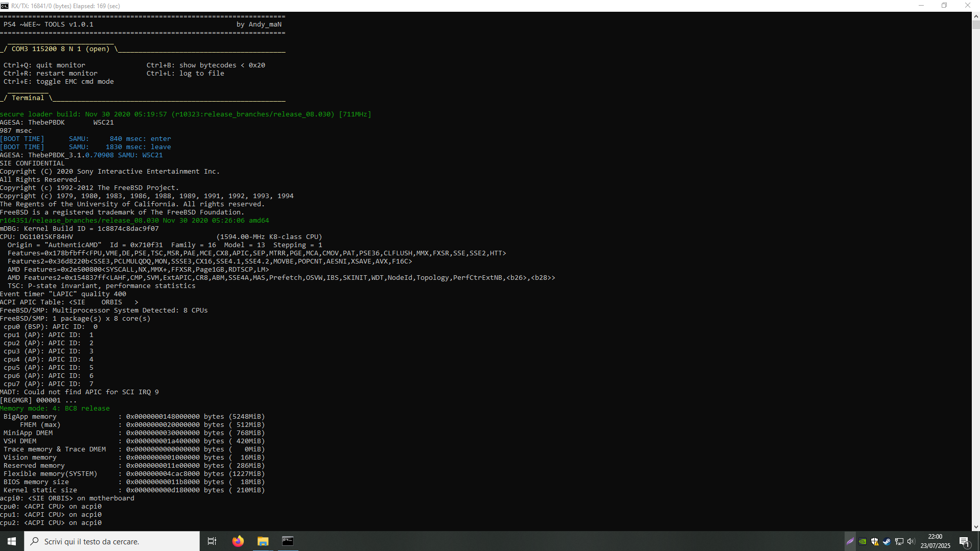Screen dimensions: 980x551
Task: Click the 'Ctrl+Q: quit monitor' line
Action: coord(44,65)
